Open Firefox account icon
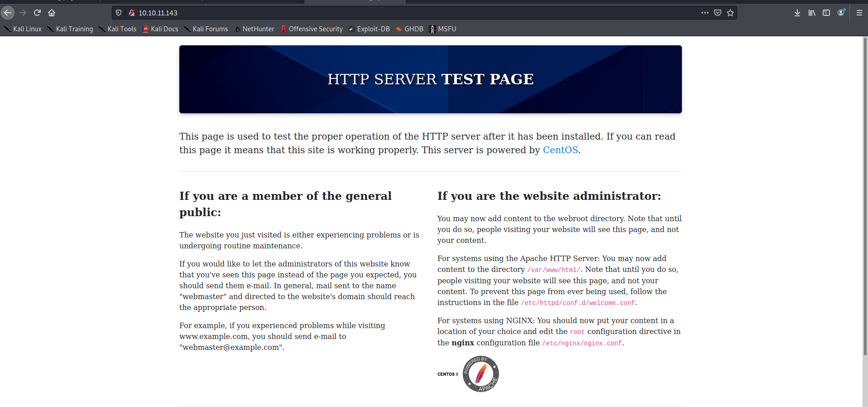This screenshot has height=407, width=868. (841, 13)
